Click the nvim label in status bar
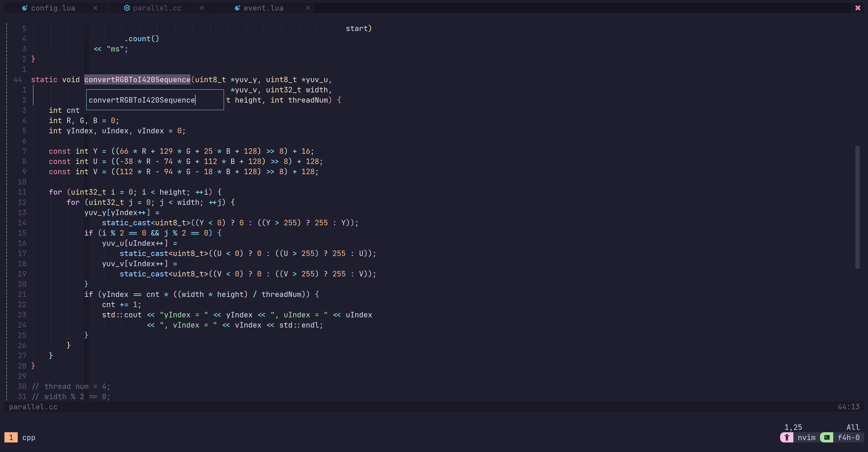The height and width of the screenshot is (452, 868). [x=806, y=437]
